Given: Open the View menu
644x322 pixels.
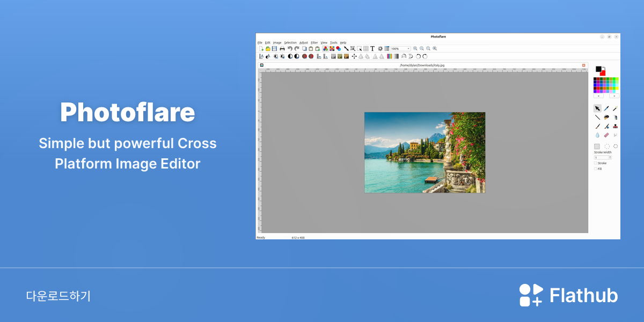Looking at the screenshot, I should point(324,42).
